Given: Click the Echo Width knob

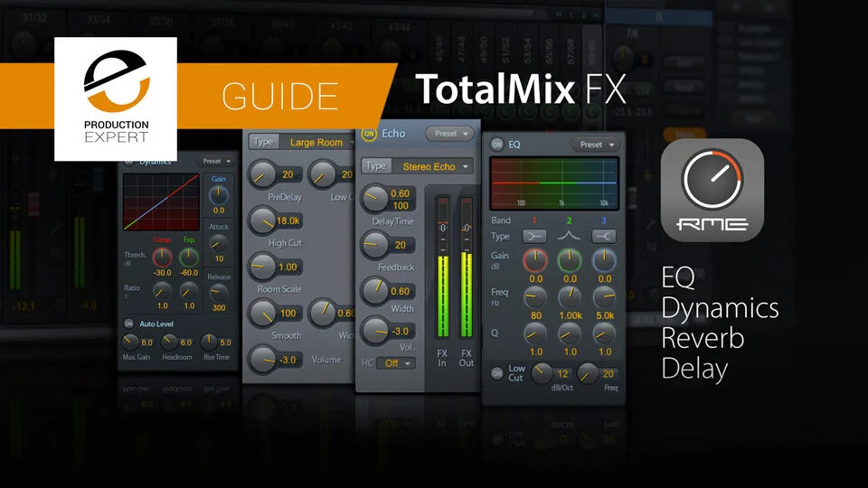Looking at the screenshot, I should (x=374, y=291).
